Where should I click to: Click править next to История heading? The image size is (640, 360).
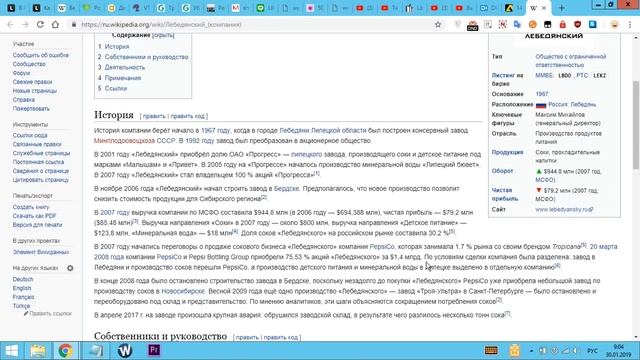(x=154, y=116)
